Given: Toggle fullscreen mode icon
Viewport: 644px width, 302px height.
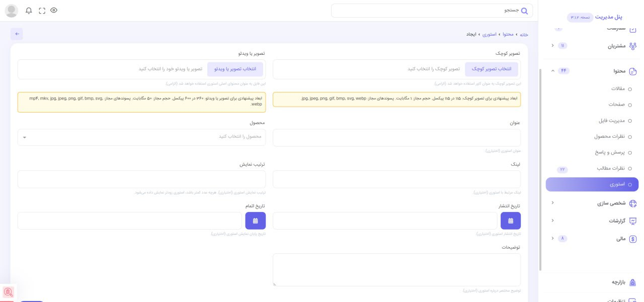Looking at the screenshot, I should click(x=42, y=11).
